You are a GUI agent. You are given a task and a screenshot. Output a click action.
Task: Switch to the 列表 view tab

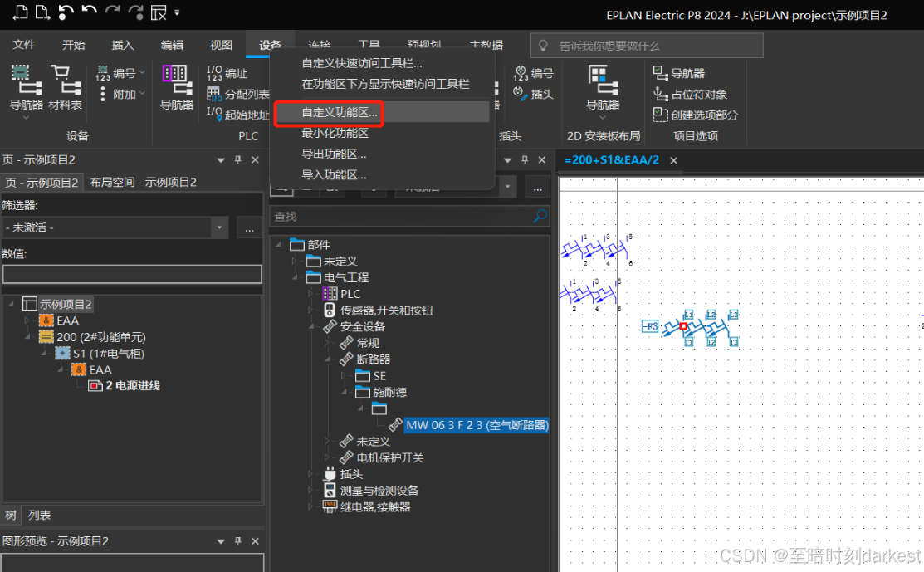click(x=40, y=515)
